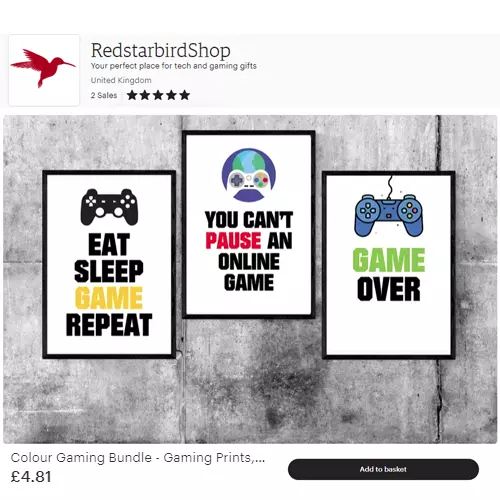The image size is (500, 500).
Task: Click the United Kingdom location text
Action: (x=121, y=80)
